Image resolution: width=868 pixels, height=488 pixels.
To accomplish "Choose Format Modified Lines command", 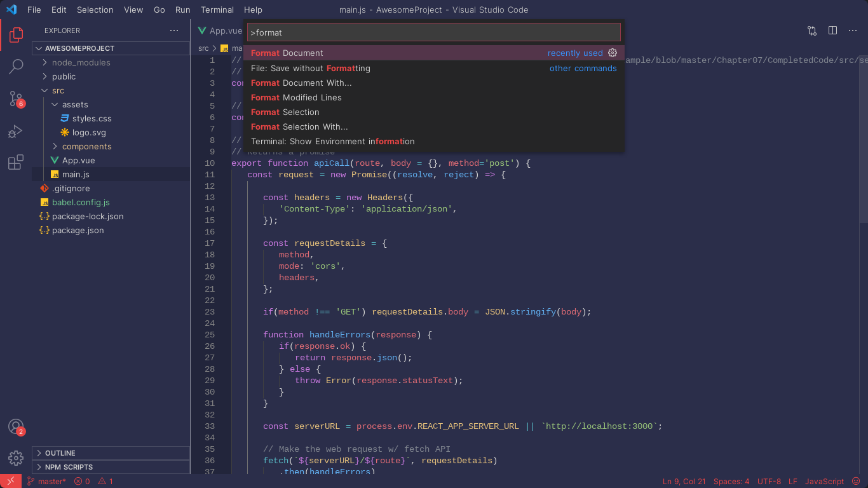I will [434, 97].
